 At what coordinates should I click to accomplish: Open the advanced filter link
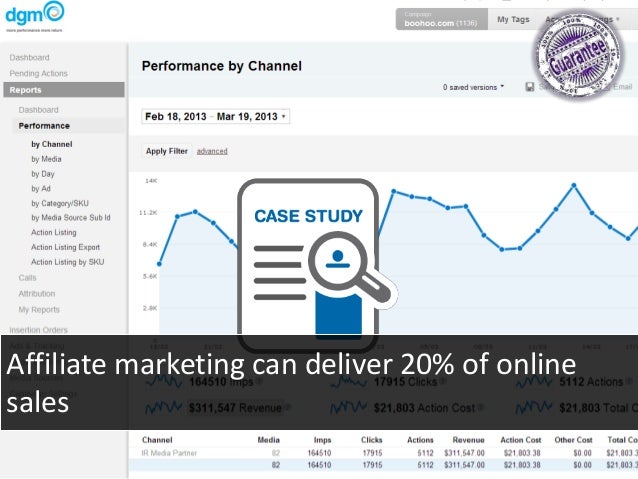click(x=212, y=151)
